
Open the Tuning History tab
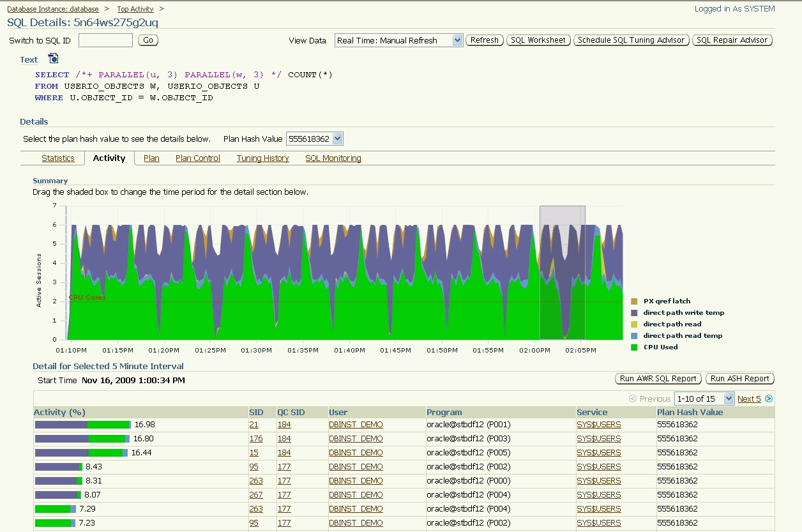(x=262, y=158)
